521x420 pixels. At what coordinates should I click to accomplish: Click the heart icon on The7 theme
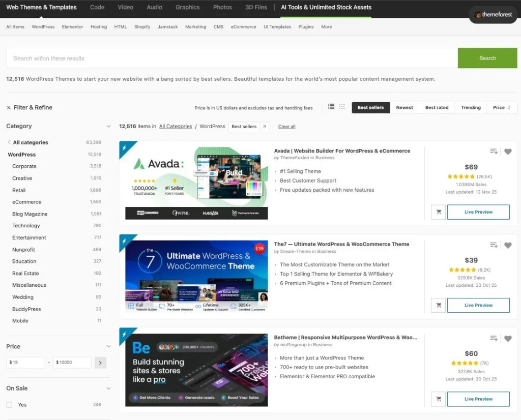[x=508, y=245]
